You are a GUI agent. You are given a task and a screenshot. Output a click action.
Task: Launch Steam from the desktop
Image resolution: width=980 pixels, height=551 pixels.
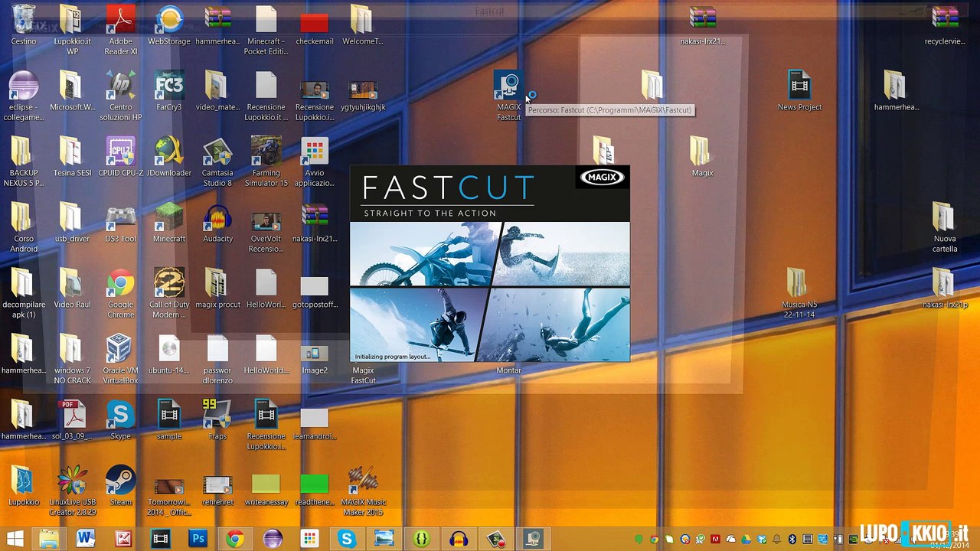pyautogui.click(x=120, y=485)
